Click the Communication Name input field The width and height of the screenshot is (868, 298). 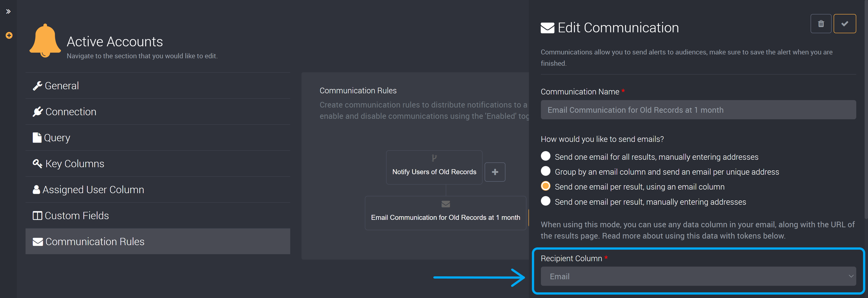click(x=698, y=110)
